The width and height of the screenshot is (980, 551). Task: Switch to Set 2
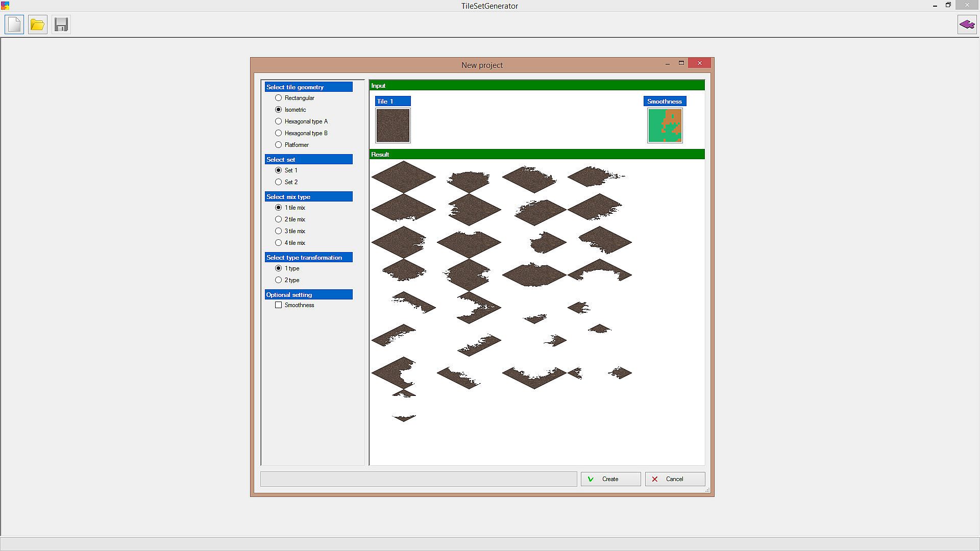(x=279, y=182)
